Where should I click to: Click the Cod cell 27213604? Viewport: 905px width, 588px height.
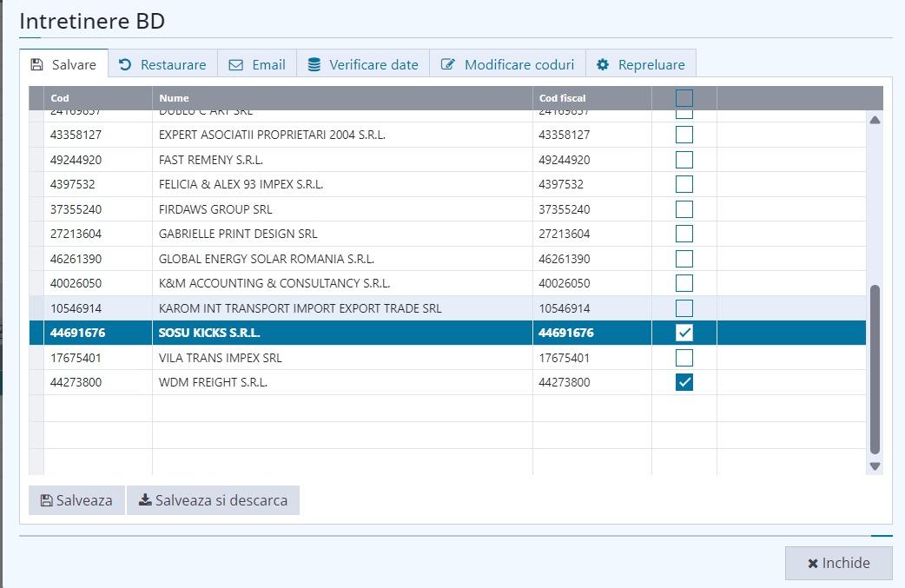pos(98,234)
